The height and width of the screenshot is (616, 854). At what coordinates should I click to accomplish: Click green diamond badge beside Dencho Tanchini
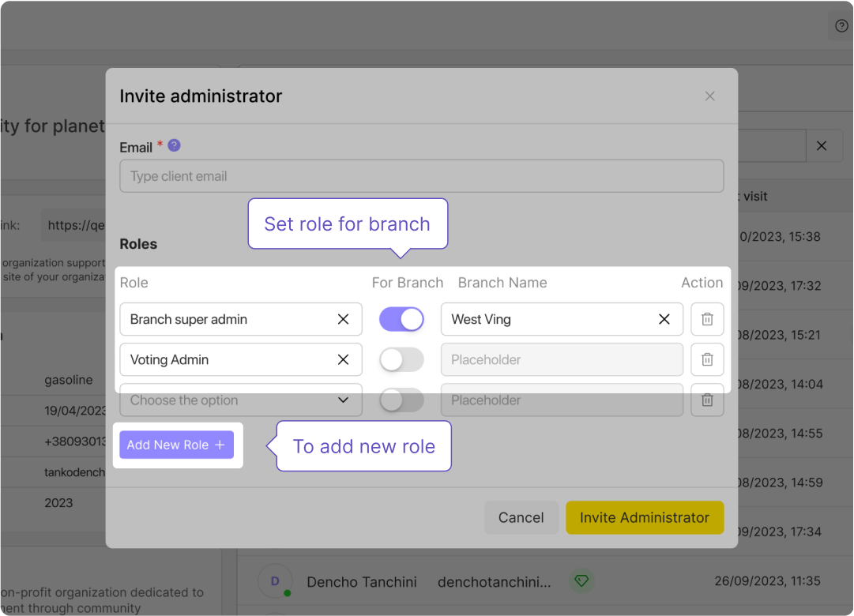click(x=581, y=582)
